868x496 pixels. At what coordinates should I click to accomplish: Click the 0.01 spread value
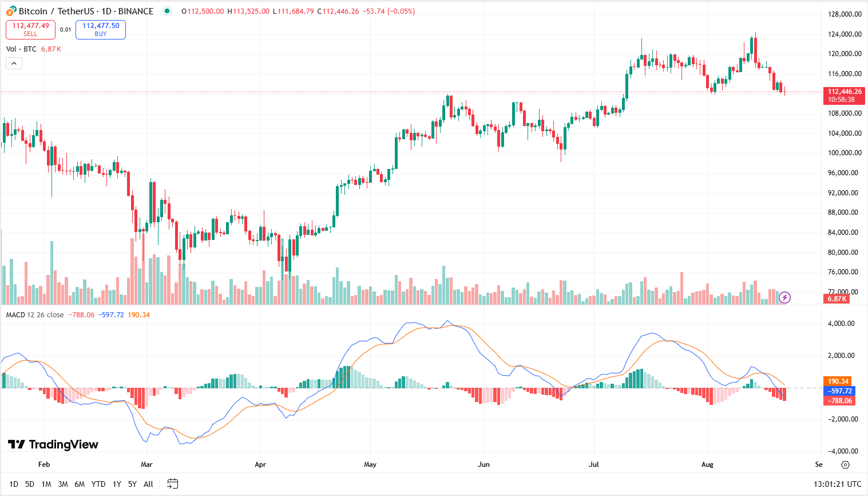pyautogui.click(x=65, y=30)
